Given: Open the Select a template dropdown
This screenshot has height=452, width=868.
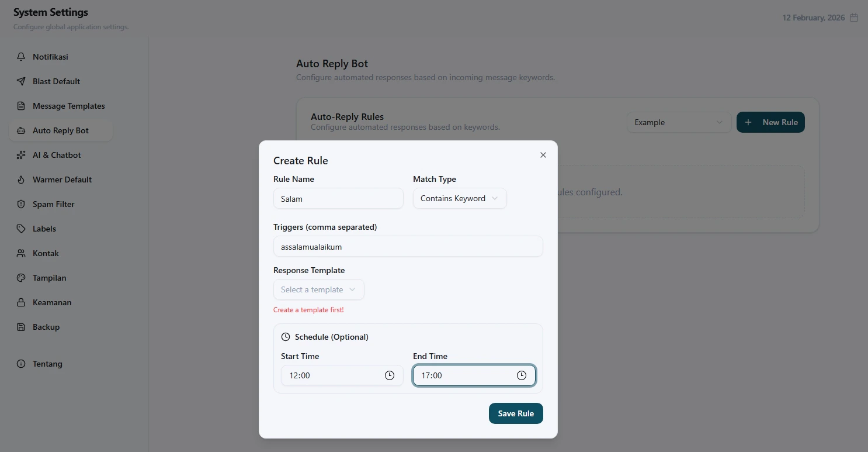Looking at the screenshot, I should (318, 289).
